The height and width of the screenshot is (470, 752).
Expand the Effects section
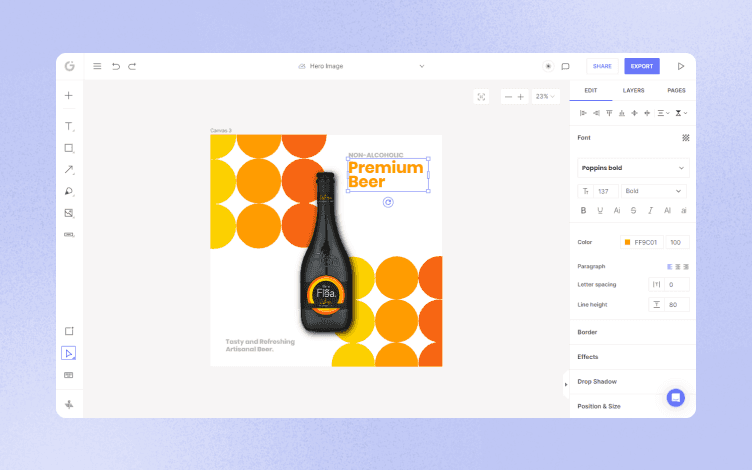pos(633,357)
